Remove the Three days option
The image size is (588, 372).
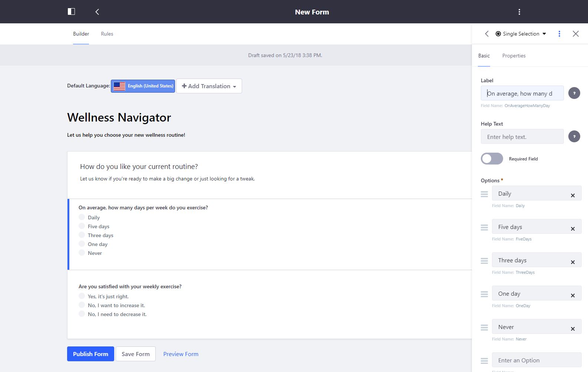(573, 262)
